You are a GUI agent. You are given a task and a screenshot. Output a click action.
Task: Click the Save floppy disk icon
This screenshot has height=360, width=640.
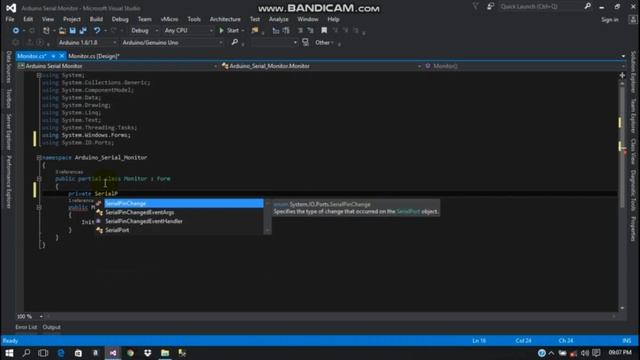tap(72, 30)
